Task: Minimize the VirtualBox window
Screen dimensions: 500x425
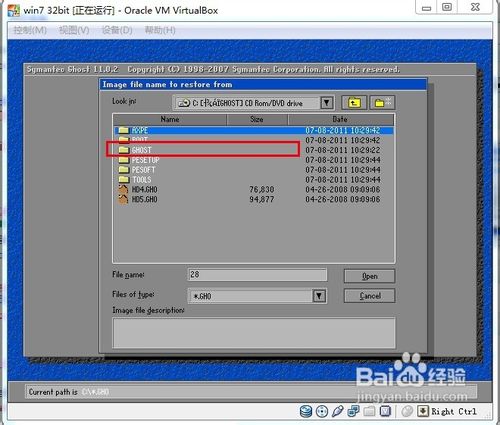Action: 426,8
